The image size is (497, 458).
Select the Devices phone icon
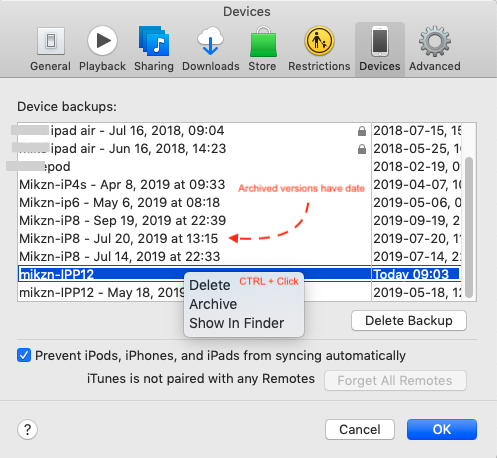click(x=380, y=49)
